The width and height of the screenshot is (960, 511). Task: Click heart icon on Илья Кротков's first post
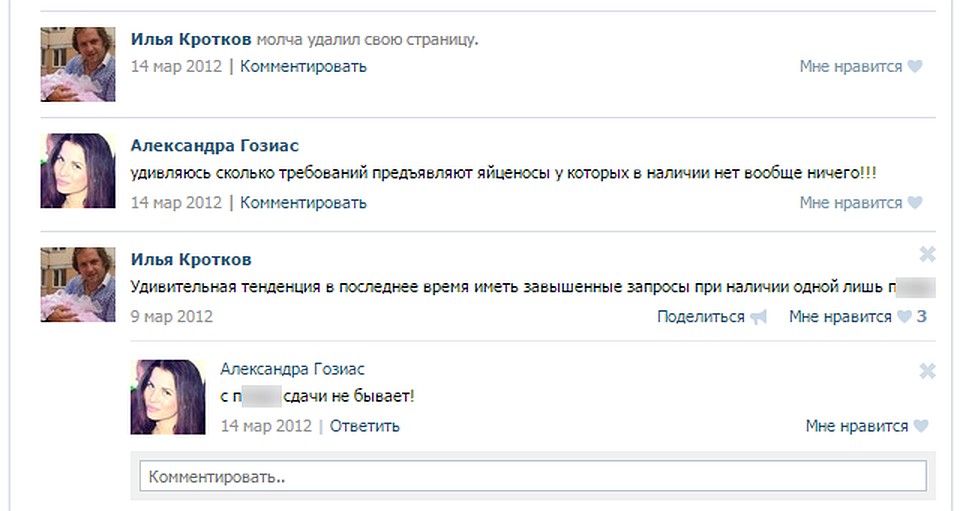coord(915,66)
